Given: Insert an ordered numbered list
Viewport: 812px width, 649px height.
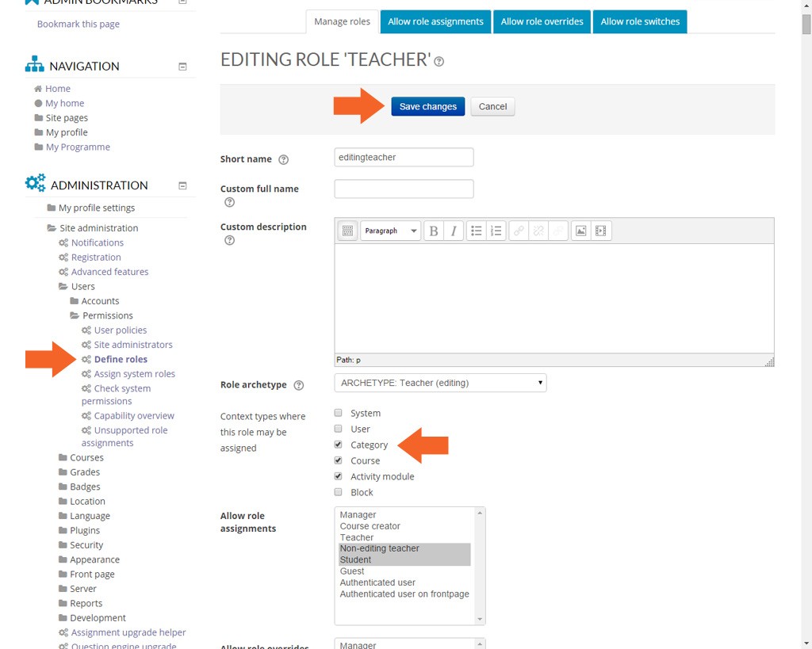Looking at the screenshot, I should [496, 231].
